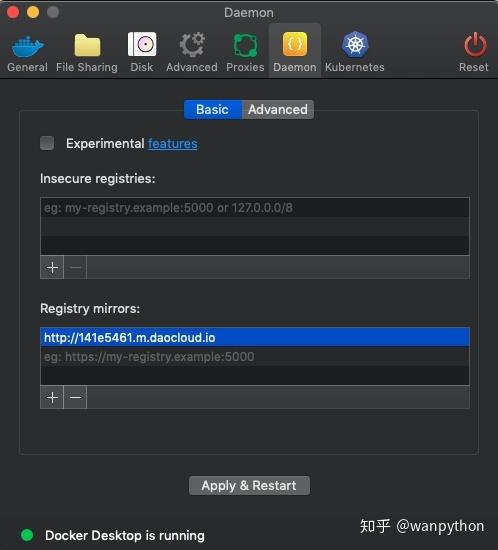
Task: Open the features hyperlink
Action: [x=173, y=144]
